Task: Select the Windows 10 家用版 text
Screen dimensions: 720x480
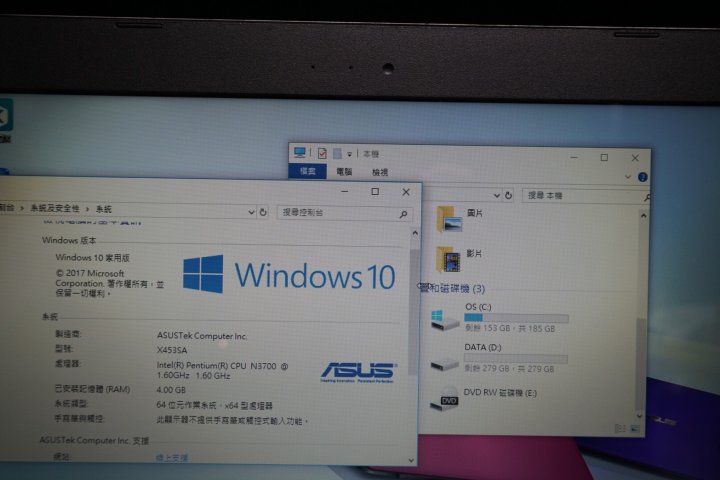Action: (x=92, y=257)
